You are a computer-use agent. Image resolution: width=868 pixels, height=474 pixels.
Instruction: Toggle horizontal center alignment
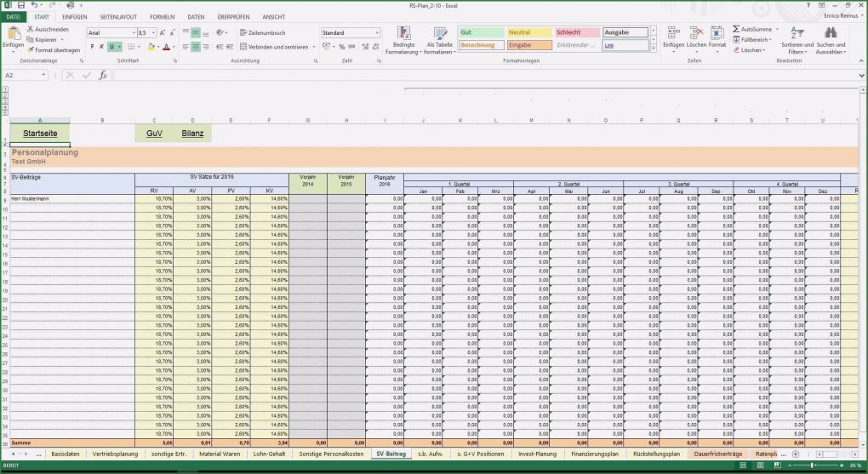[196, 47]
